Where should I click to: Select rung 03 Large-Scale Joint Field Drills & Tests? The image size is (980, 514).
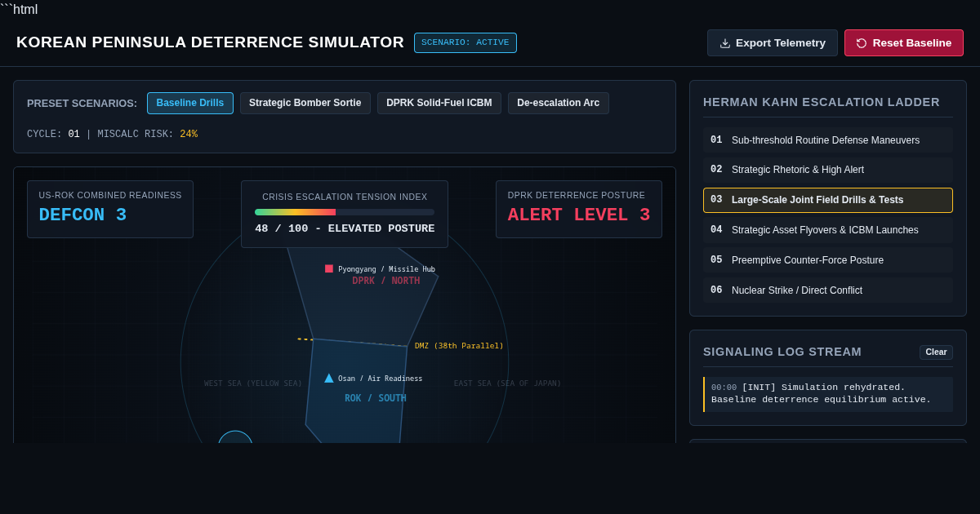click(x=828, y=200)
